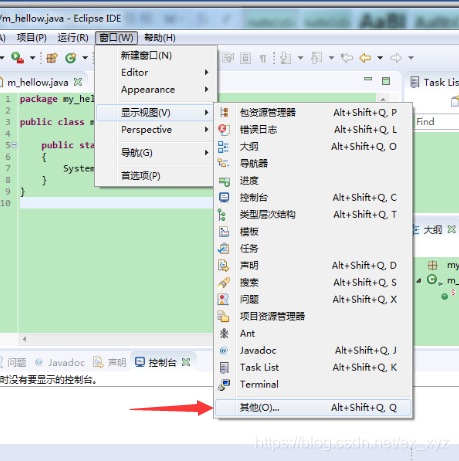The height and width of the screenshot is (461, 459).
Task: Click the Javadoc @ icon in the submenu
Action: point(224,351)
